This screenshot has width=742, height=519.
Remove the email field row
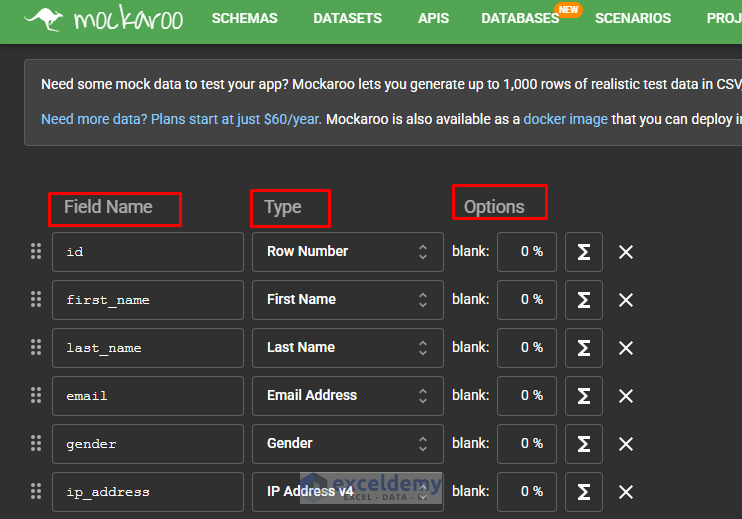click(x=626, y=396)
